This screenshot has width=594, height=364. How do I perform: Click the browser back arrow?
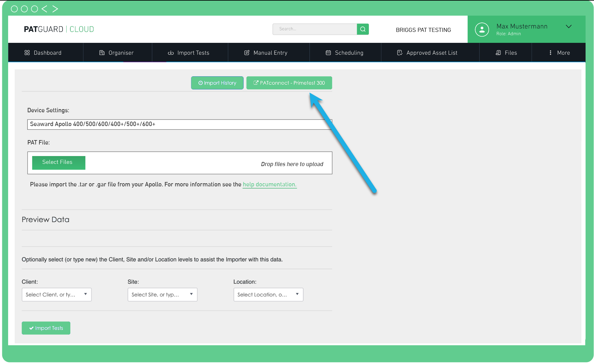tap(44, 9)
